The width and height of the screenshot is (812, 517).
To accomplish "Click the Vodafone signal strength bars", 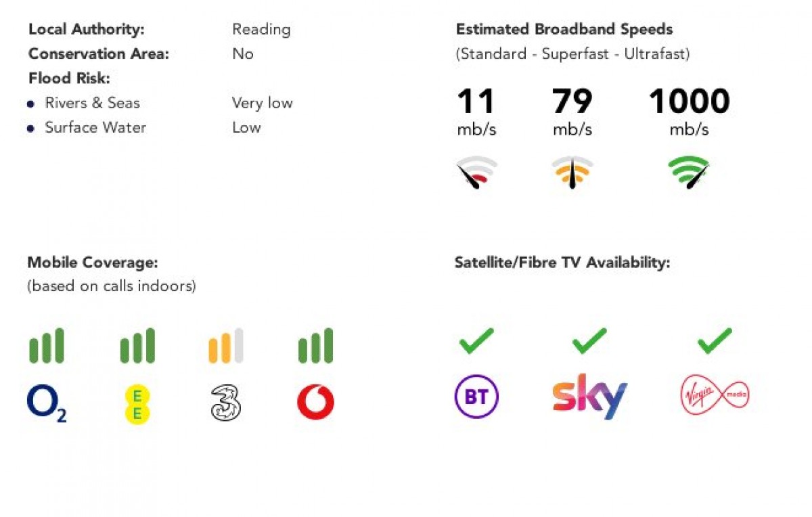I will [315, 346].
